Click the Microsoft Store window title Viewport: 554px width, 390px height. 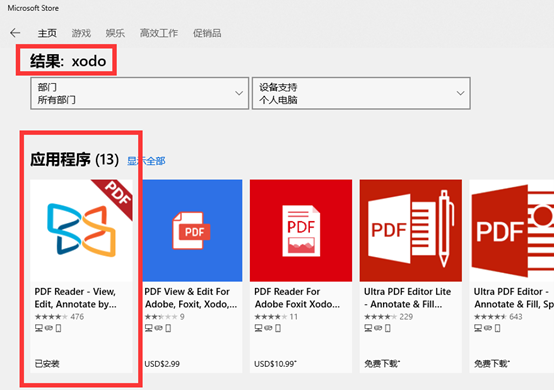tap(33, 8)
